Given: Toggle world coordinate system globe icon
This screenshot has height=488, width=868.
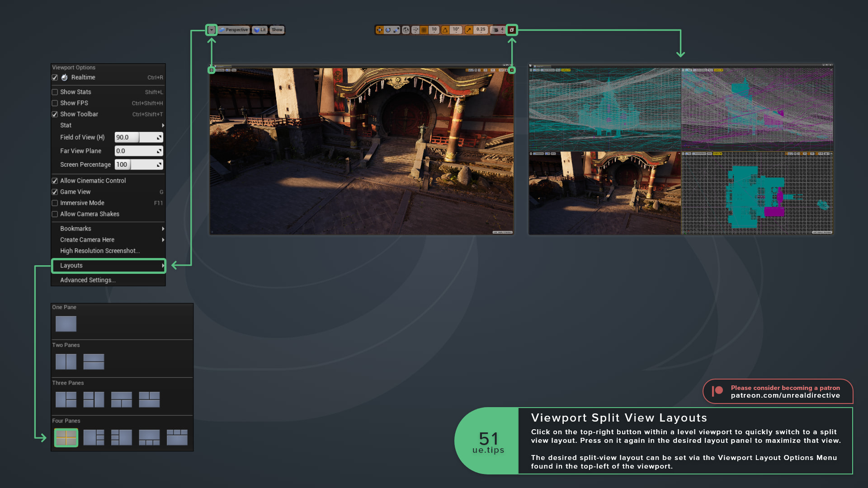Looking at the screenshot, I should pos(406,30).
